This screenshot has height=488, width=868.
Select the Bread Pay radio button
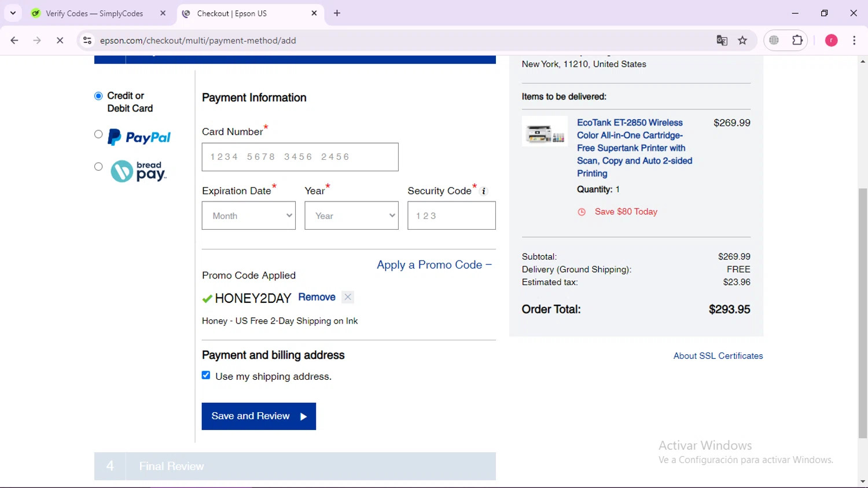(x=98, y=167)
